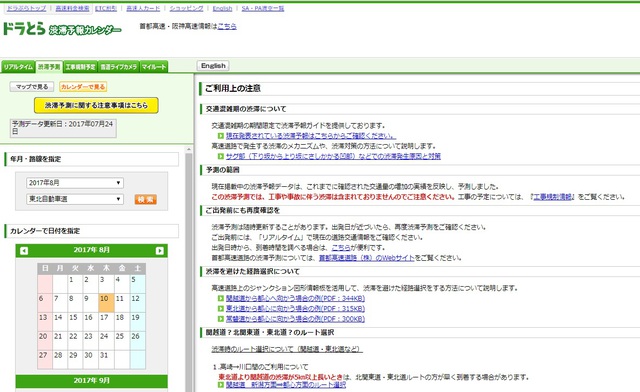Switch to リアルタイム tab

click(x=18, y=67)
